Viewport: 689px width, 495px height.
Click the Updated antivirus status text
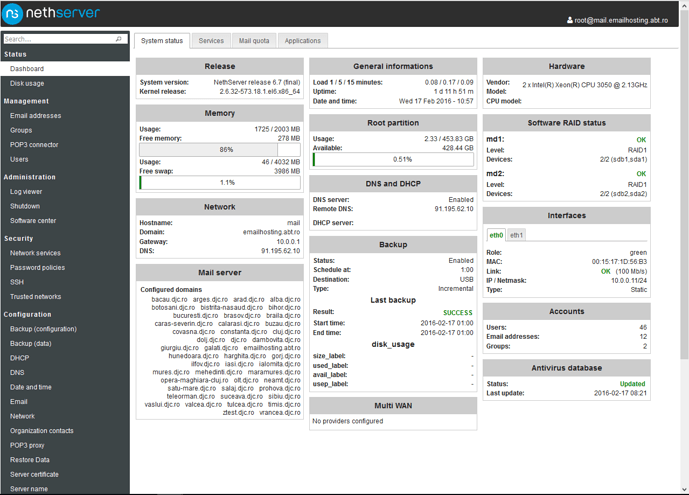point(632,384)
